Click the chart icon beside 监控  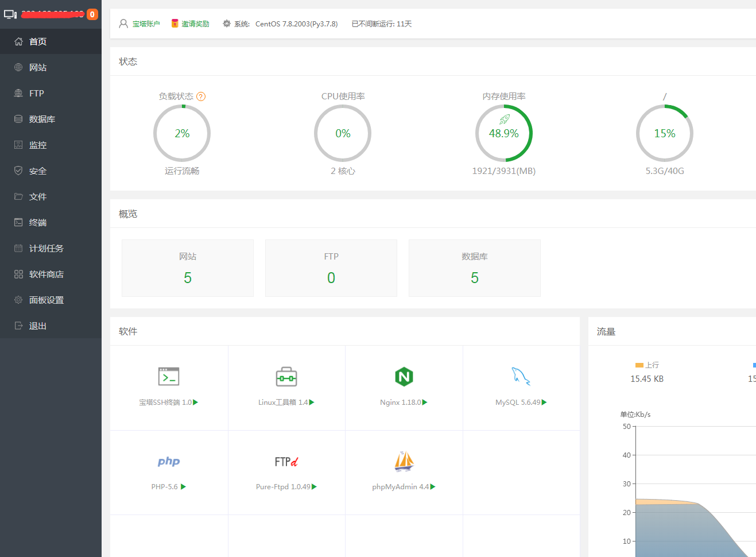(x=18, y=145)
